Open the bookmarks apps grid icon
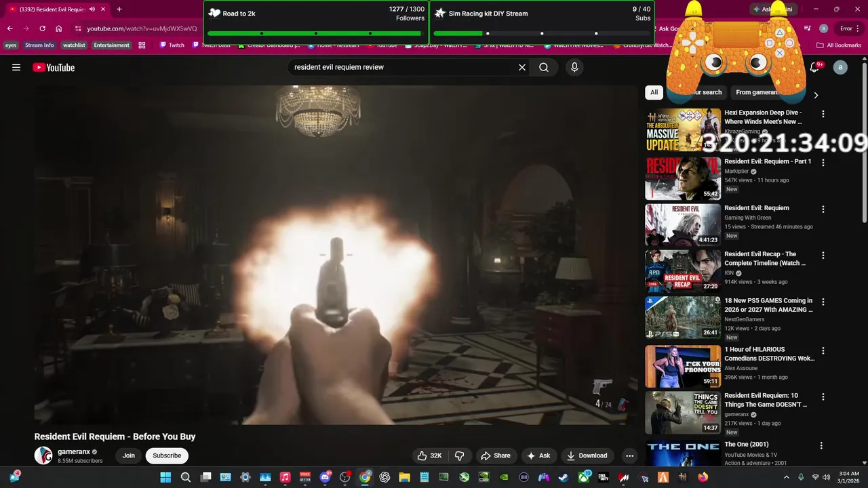Screen dimensions: 868x488 click(x=142, y=45)
